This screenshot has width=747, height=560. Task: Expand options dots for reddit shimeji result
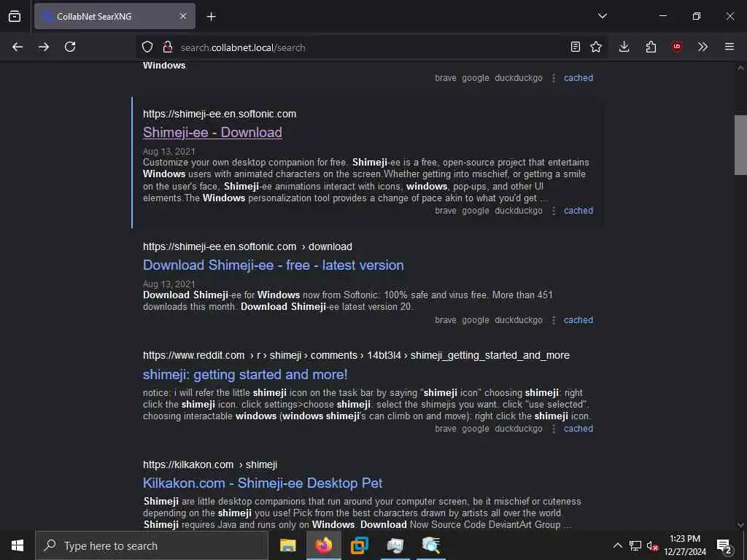pos(554,429)
